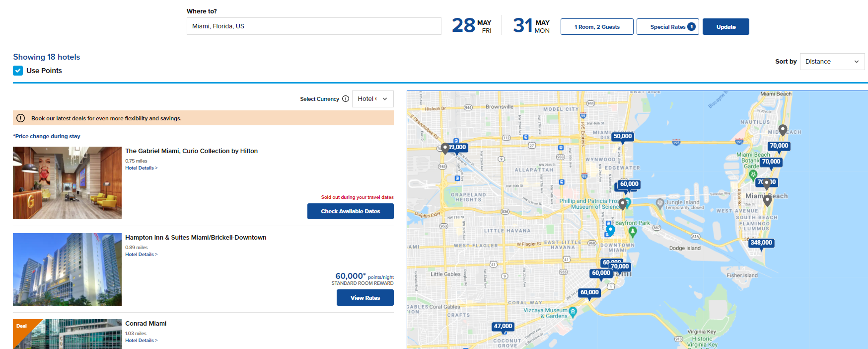Click the gray pin above Mid-Beach
This screenshot has width=868, height=349.
[x=783, y=130]
